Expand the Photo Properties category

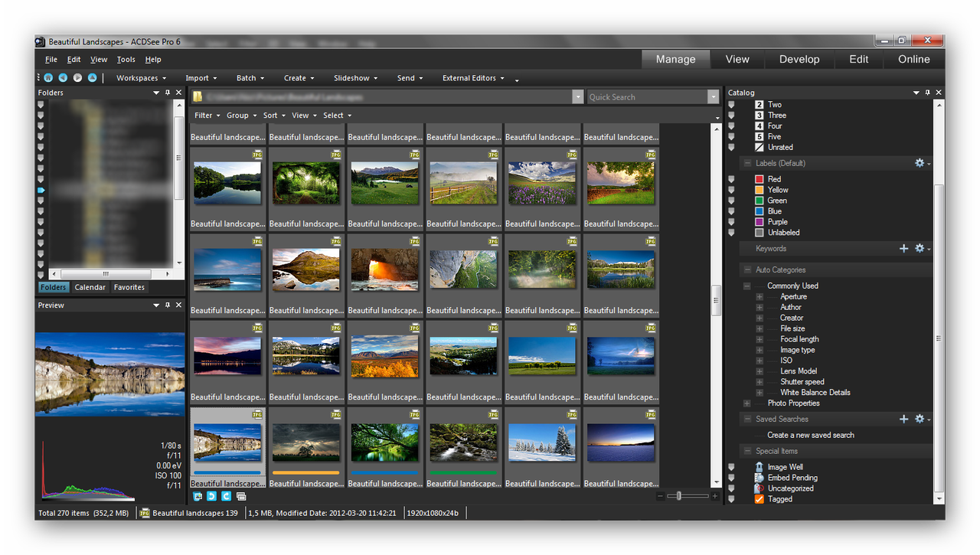pyautogui.click(x=746, y=403)
